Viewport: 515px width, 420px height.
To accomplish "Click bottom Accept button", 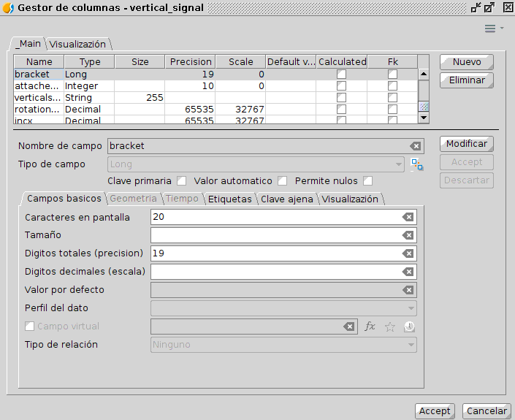I will click(435, 411).
